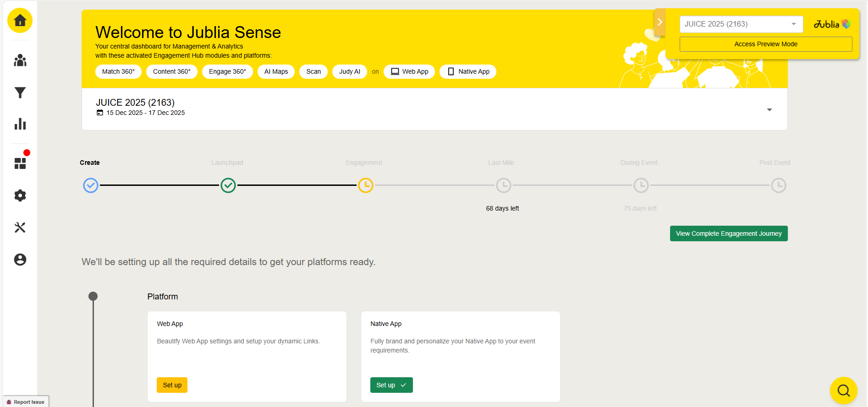Select the Create stage checkmark marker
868x407 pixels.
[91, 185]
